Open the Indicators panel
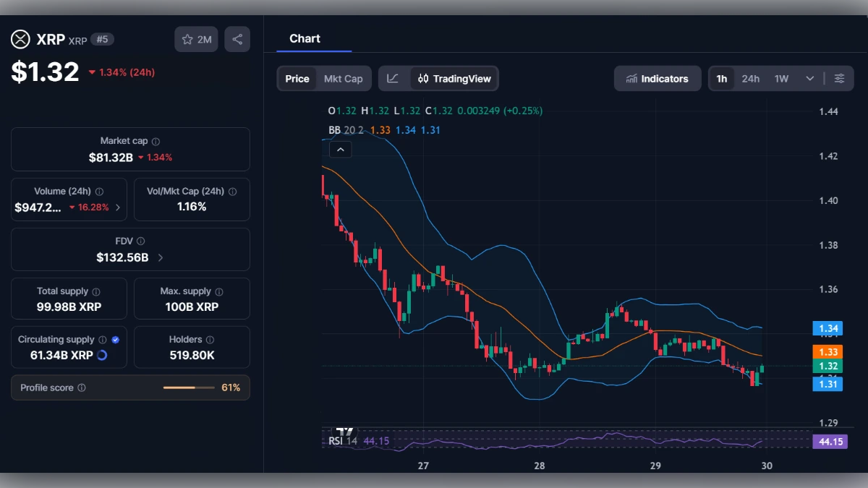 pos(657,78)
